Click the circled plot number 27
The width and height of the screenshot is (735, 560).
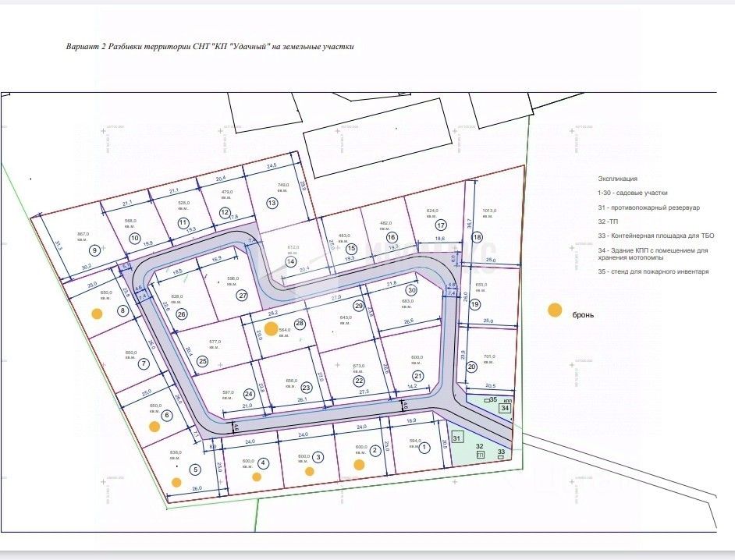point(243,296)
